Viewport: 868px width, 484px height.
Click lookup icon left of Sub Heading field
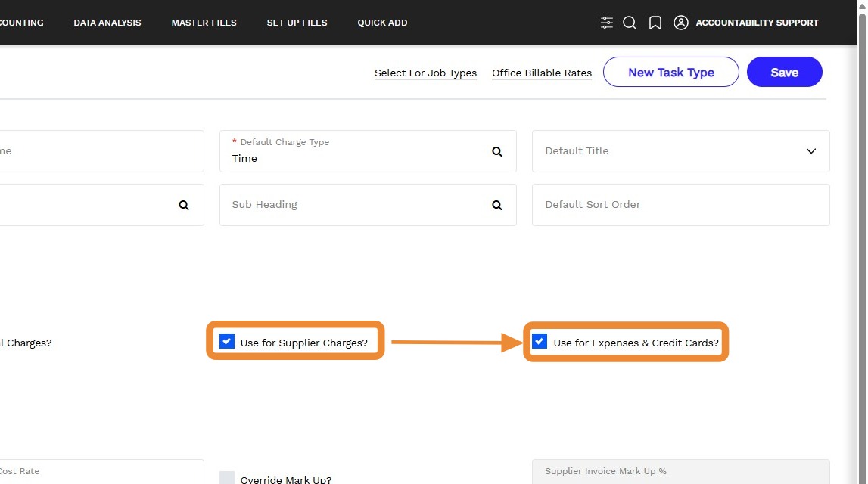184,205
